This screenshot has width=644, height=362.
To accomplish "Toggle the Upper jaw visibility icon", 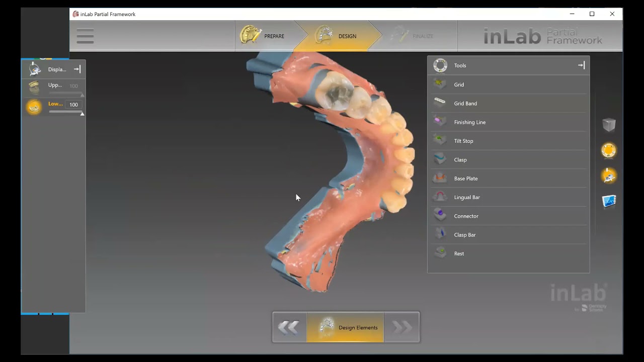I will (x=34, y=87).
